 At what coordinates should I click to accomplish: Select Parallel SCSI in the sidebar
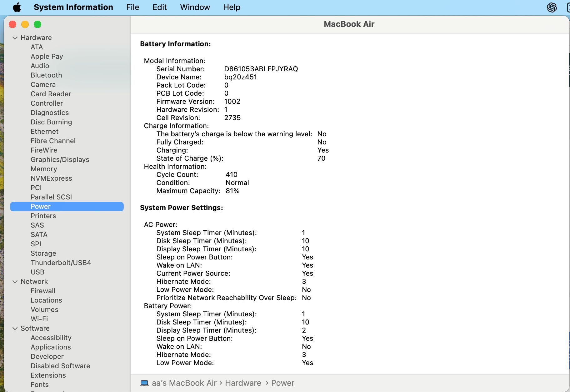click(x=51, y=197)
